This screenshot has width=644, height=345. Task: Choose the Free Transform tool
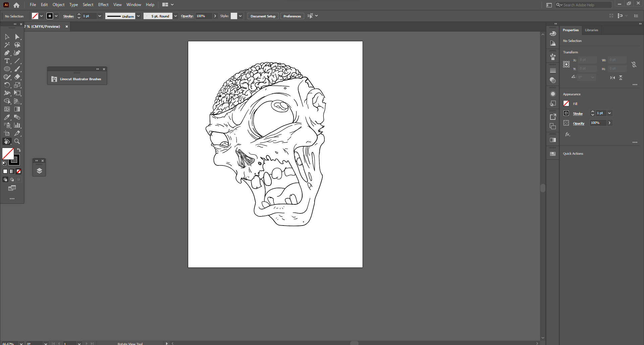click(x=17, y=93)
